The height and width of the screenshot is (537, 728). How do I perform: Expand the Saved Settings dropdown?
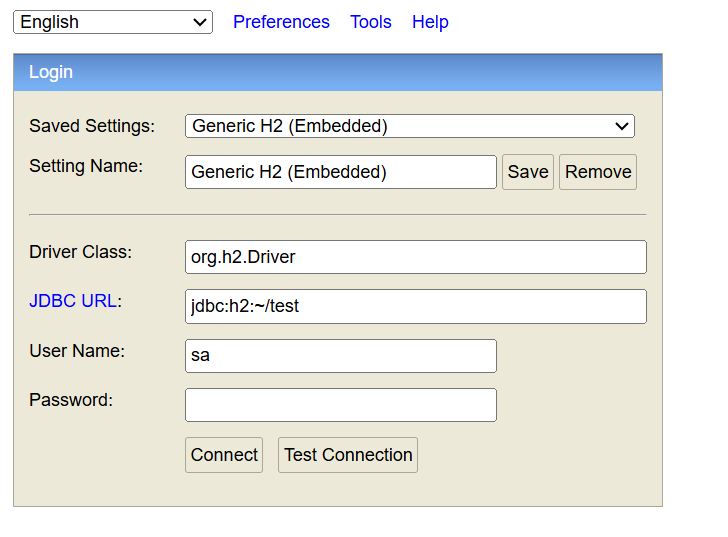(410, 126)
